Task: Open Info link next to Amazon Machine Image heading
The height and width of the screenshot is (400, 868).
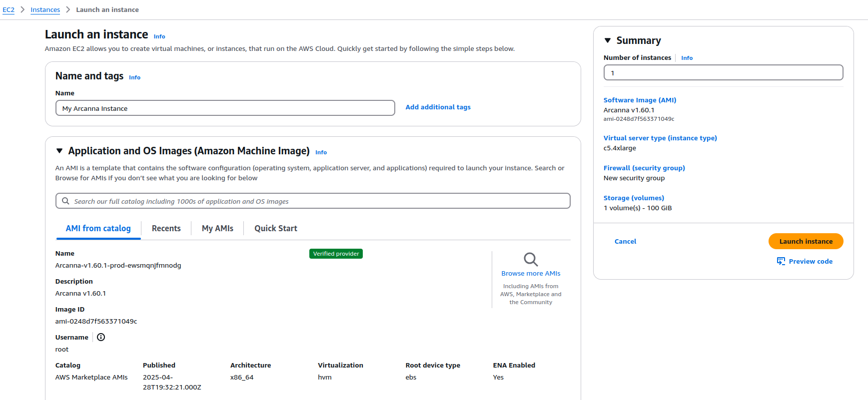Action: click(321, 152)
